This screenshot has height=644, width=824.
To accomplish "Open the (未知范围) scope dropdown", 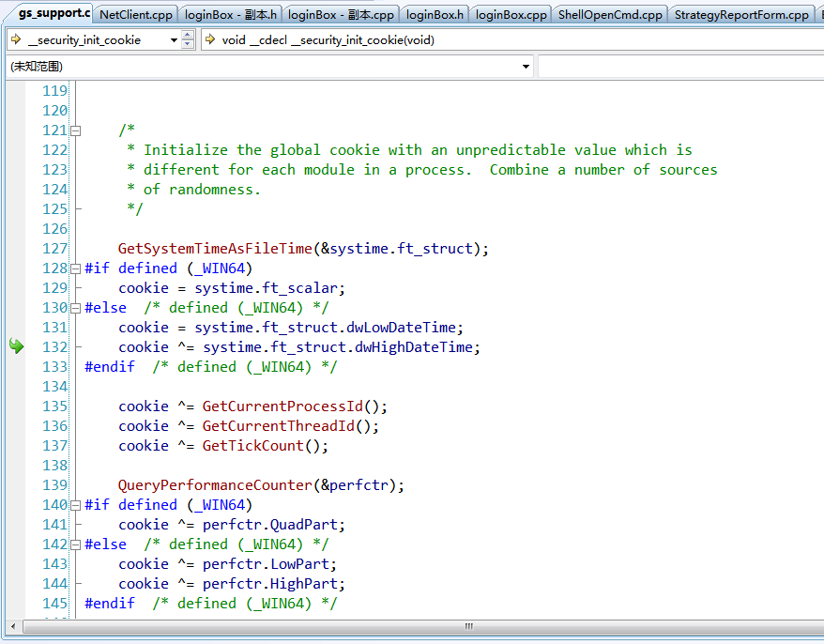I will pos(526,67).
